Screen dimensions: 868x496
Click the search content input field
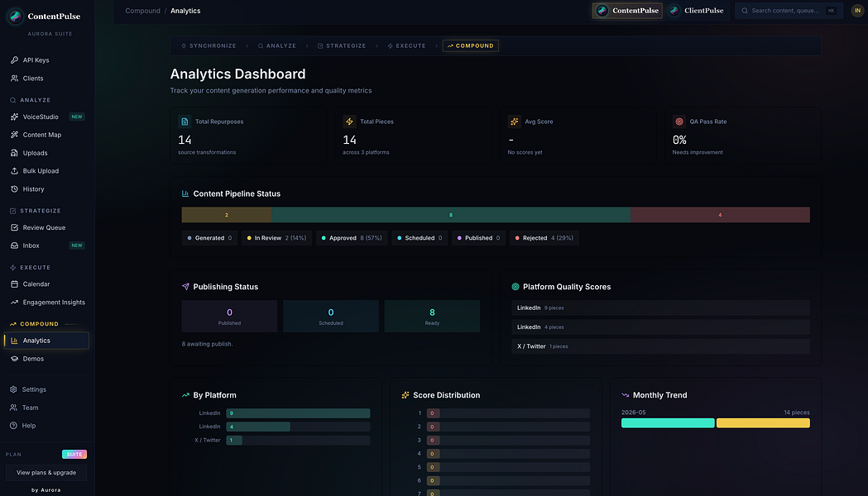[x=789, y=11]
